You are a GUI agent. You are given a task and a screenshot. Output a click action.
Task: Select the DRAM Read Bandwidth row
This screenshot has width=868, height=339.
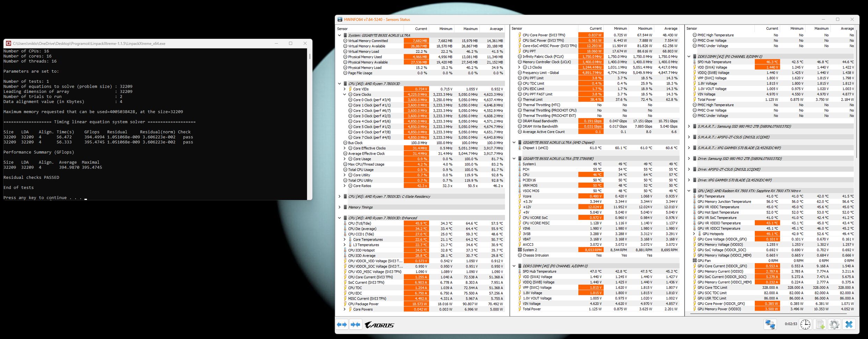coord(595,121)
